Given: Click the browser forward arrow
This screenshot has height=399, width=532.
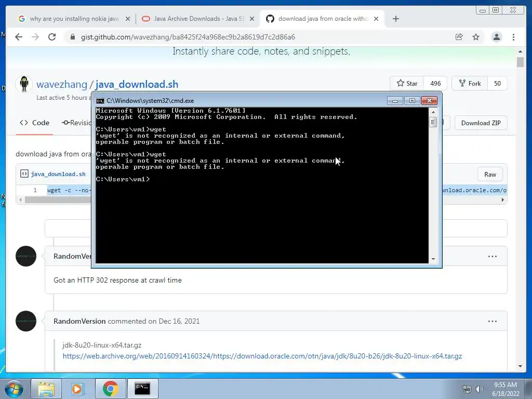Looking at the screenshot, I should click(x=35, y=37).
